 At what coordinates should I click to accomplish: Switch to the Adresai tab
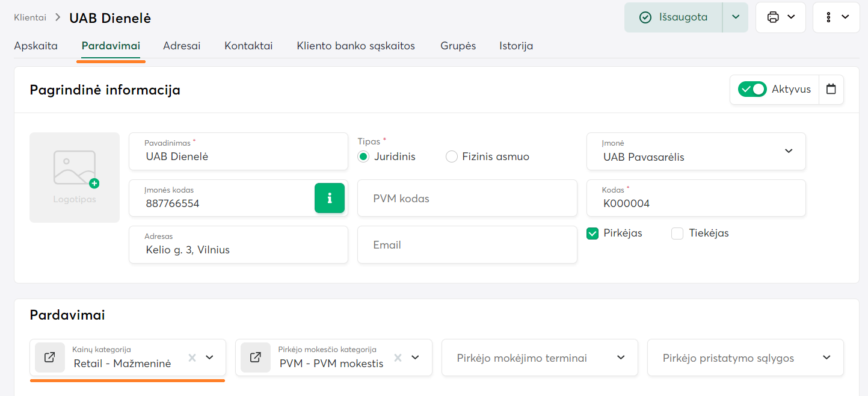(x=182, y=46)
